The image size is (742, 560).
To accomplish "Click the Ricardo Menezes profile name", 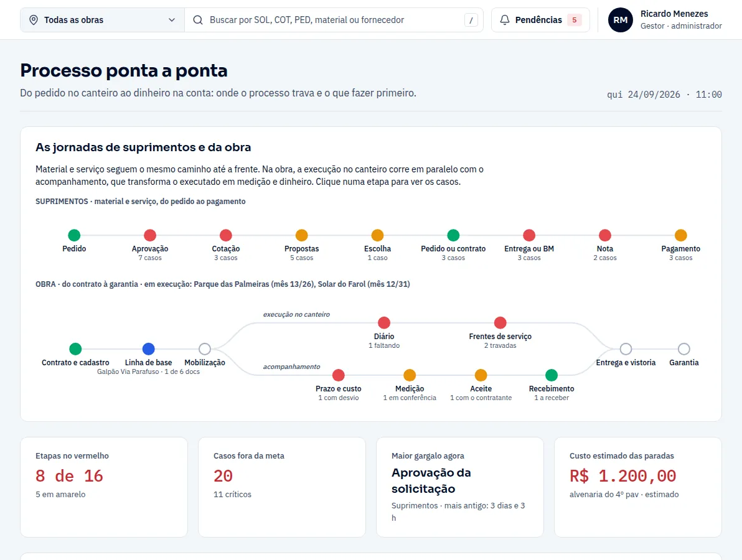I will tap(674, 14).
